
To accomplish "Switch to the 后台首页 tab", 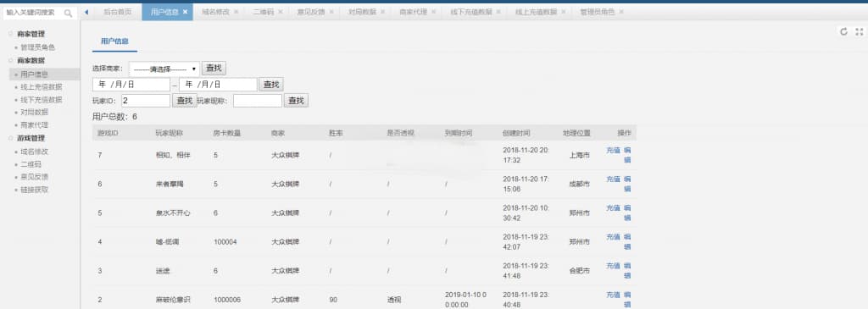I will point(117,12).
